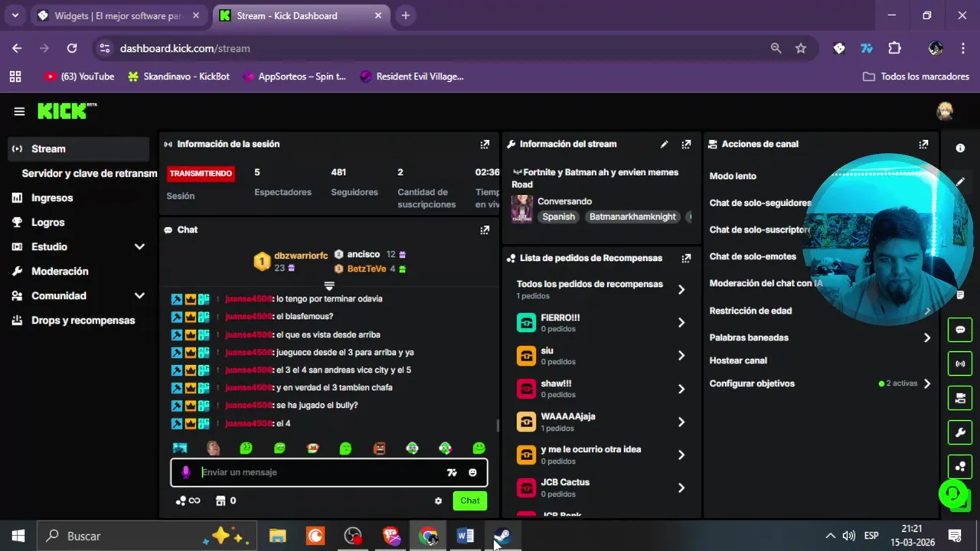Screen dimensions: 980x551
Task: Click the translate icon in the message box
Action: (452, 472)
